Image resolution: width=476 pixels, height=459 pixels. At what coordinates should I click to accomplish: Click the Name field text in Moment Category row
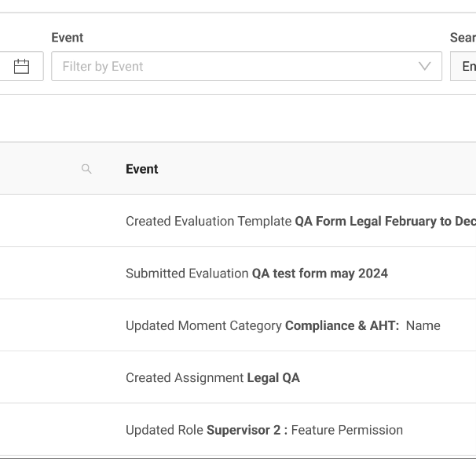tap(423, 325)
